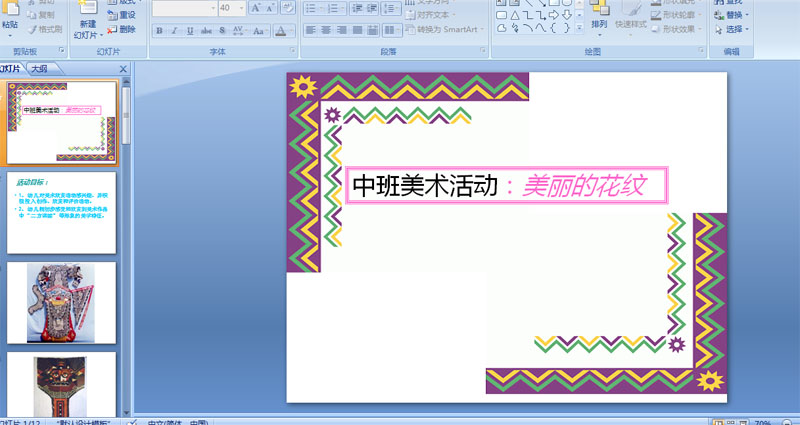Toggle Underline formatting

coord(190,31)
